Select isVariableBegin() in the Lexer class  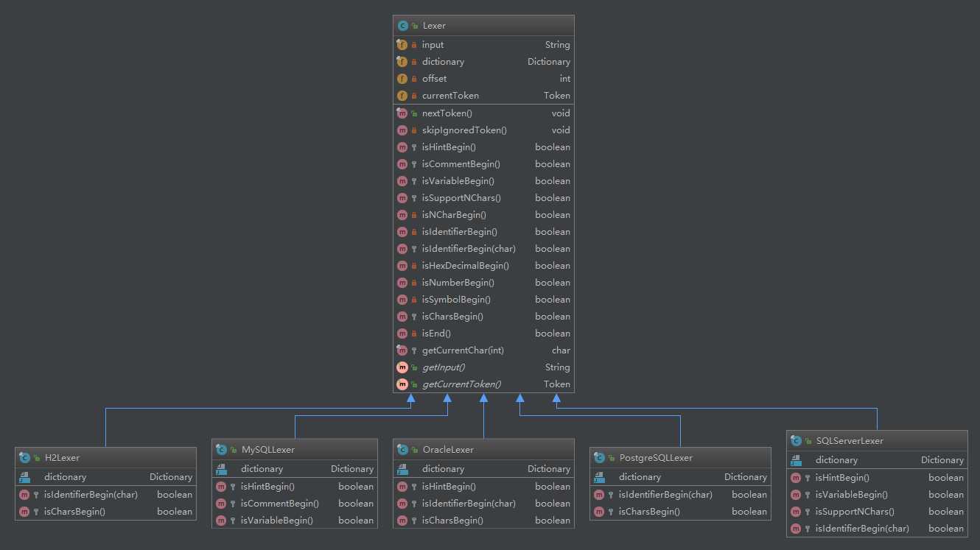(x=458, y=181)
